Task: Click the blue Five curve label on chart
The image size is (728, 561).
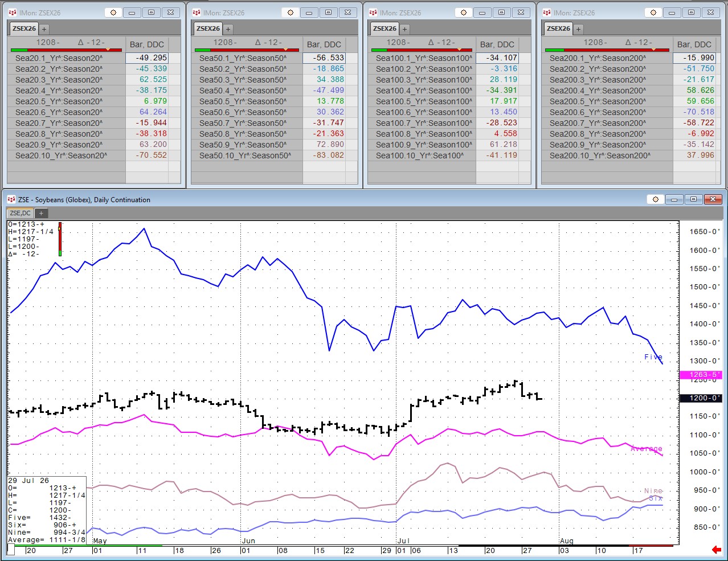Action: 653,357
